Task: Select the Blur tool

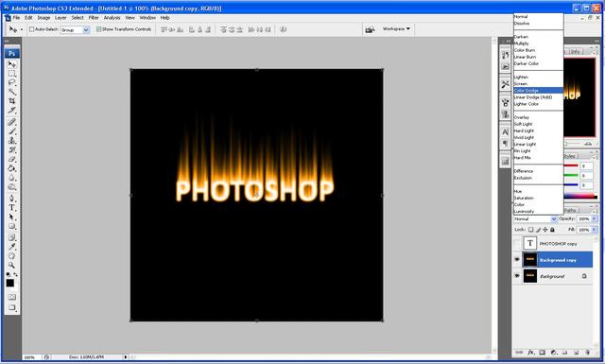Action: coord(12,178)
